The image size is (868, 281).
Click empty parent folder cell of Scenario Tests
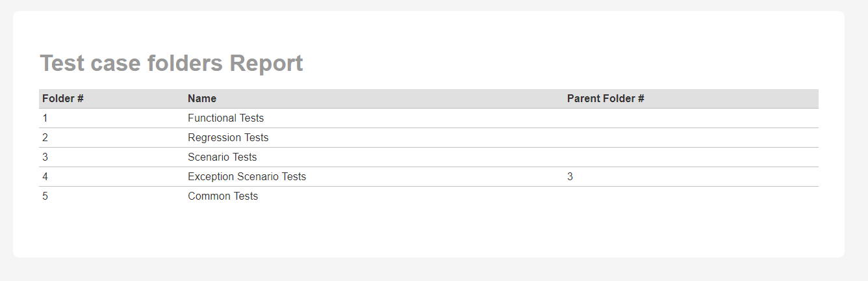point(689,157)
